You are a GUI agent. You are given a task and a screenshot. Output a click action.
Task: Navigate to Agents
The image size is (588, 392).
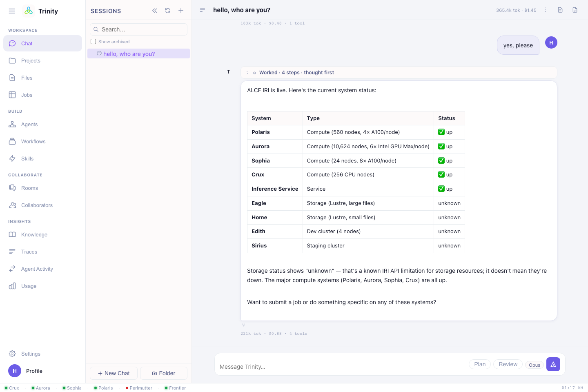[42, 124]
